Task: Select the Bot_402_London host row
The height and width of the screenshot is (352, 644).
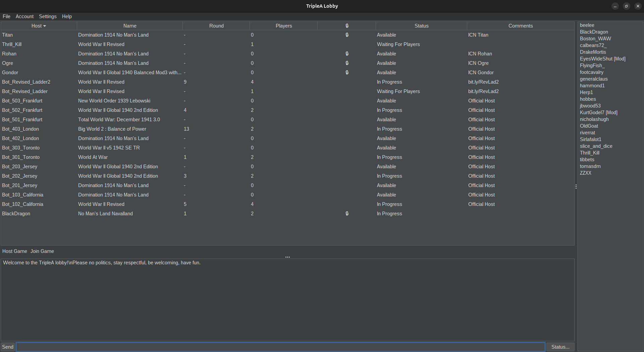Action: coord(287,138)
